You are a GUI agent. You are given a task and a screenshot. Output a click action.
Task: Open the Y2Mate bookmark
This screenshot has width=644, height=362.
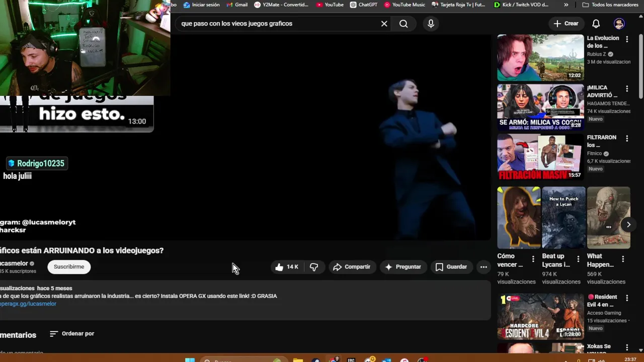(x=281, y=5)
